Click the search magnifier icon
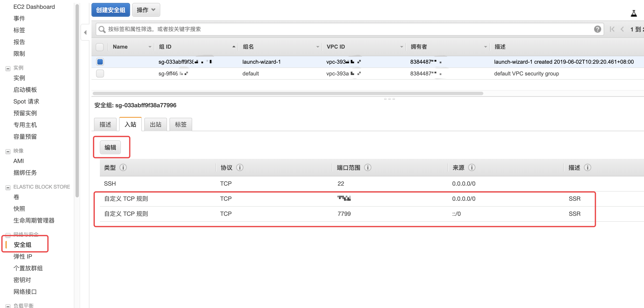Screen dimensions: 644x308 point(102,29)
